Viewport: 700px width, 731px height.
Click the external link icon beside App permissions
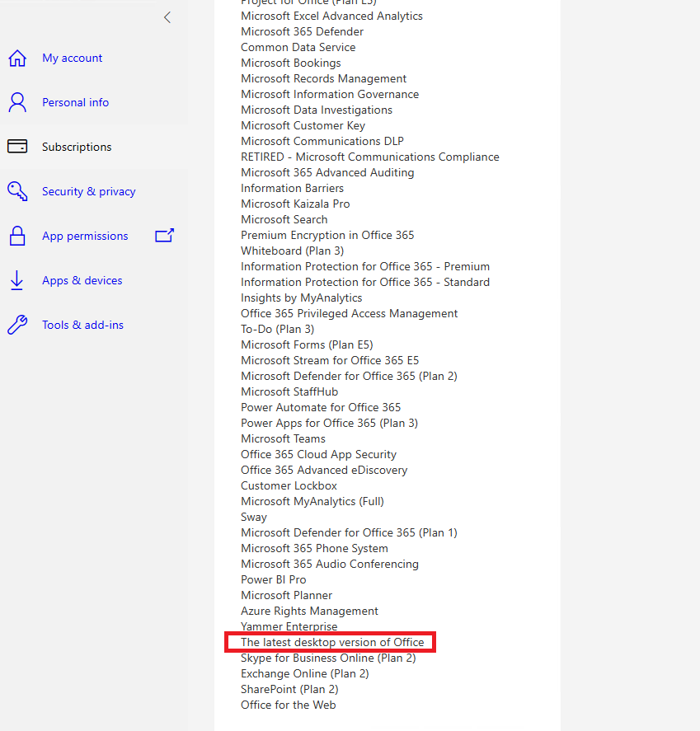click(165, 236)
